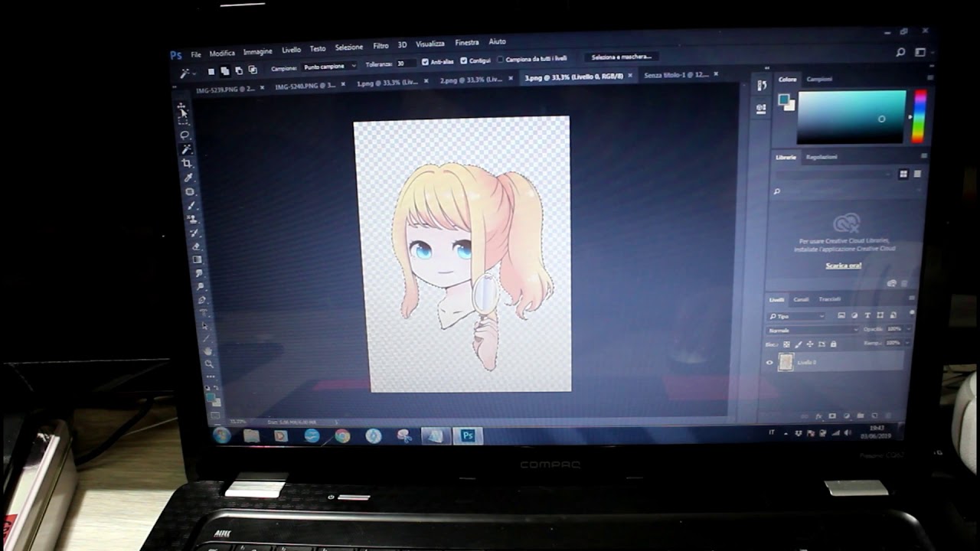Click the Create new group folder icon
Viewport: 980px width, 551px height.
coord(861,416)
